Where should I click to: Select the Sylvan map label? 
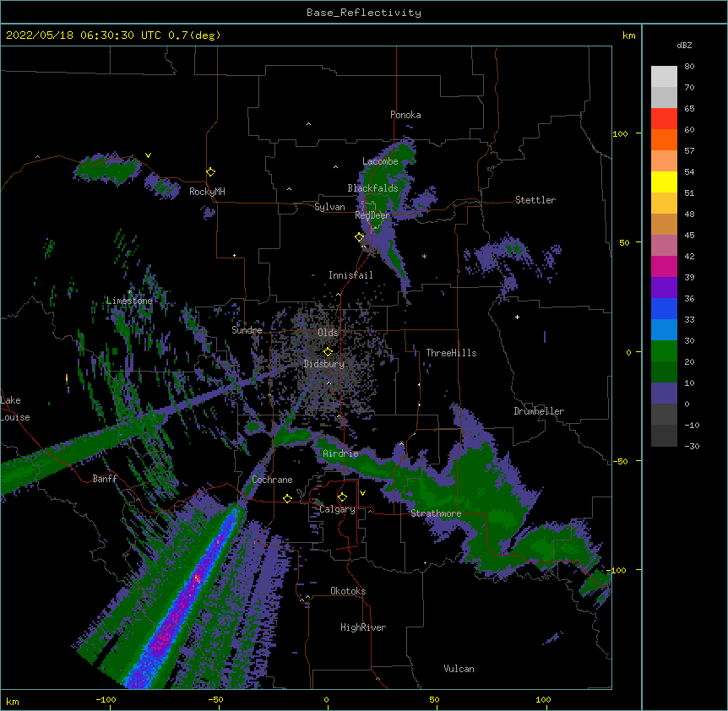point(329,207)
